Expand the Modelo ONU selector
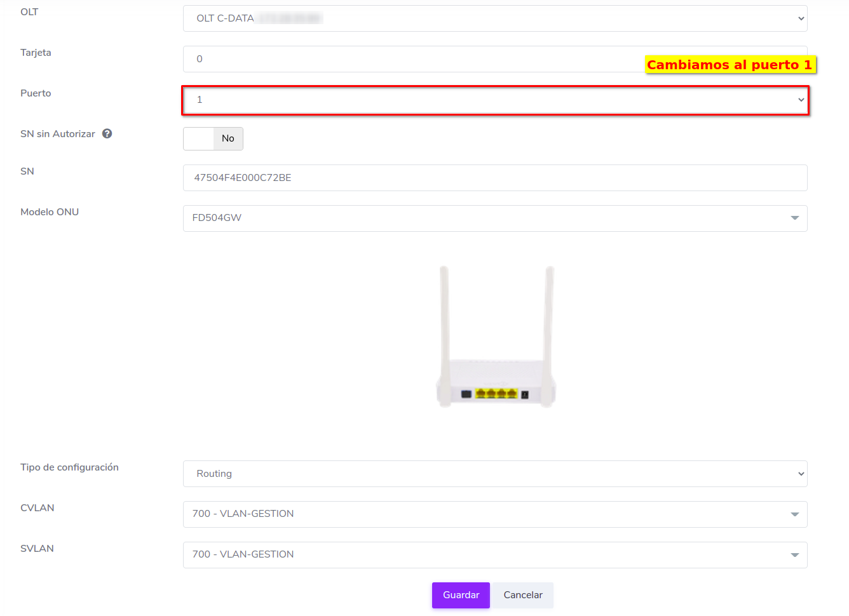This screenshot has width=849, height=616. point(494,218)
